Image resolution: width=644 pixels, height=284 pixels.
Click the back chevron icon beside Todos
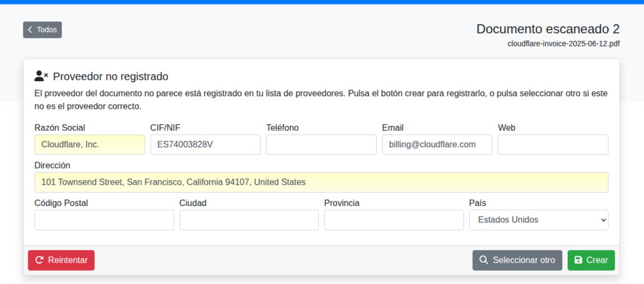pos(30,30)
